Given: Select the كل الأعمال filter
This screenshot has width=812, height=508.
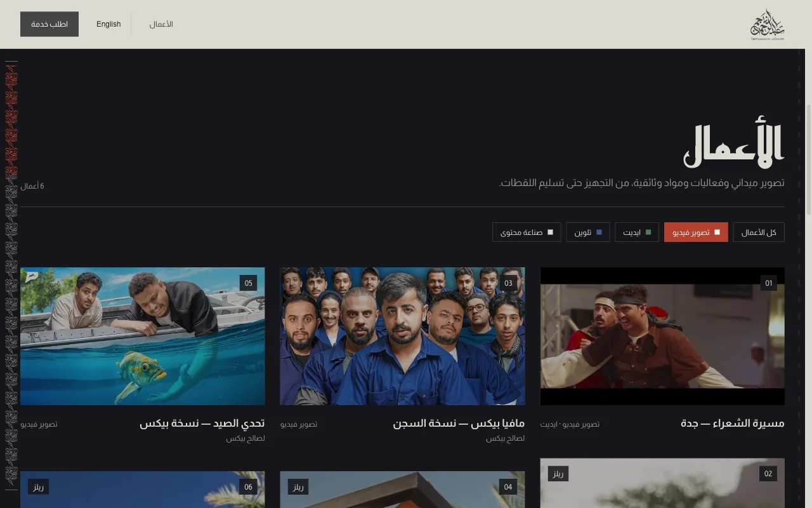Looking at the screenshot, I should 759,232.
